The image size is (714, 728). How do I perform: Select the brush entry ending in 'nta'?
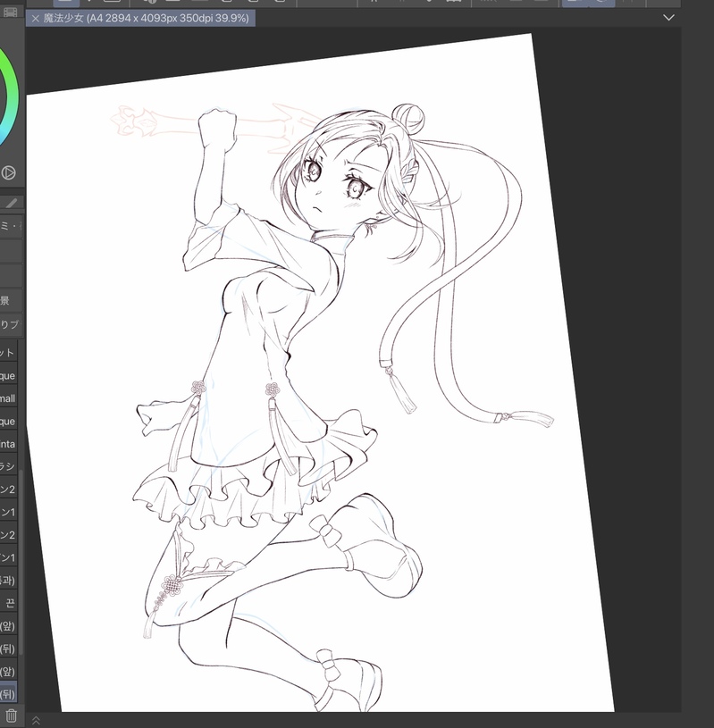[x=8, y=444]
